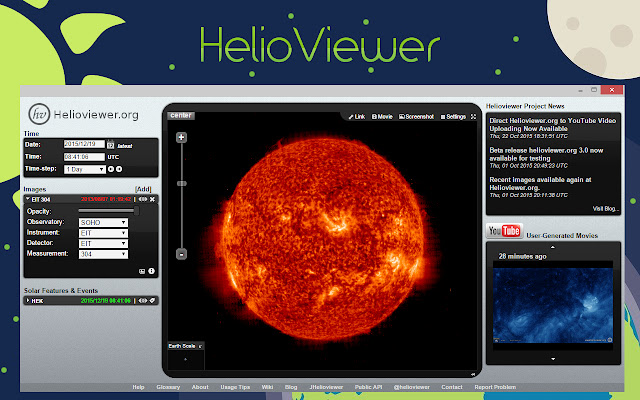Screen dimensions: 640x400
Task: Open the image metadata icon beside the info icon
Action: (x=142, y=271)
